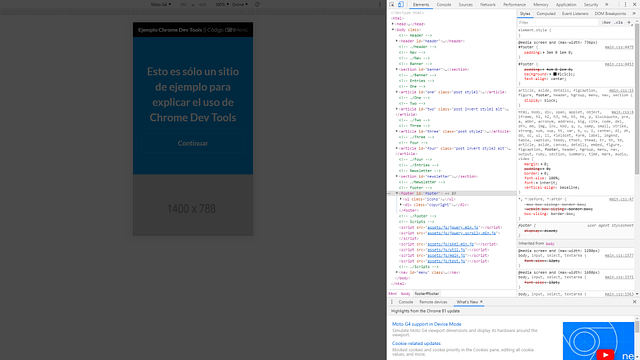Screen dimensions: 640x360
Task: Activate the inspect element picker icon
Action: [x=392, y=4]
